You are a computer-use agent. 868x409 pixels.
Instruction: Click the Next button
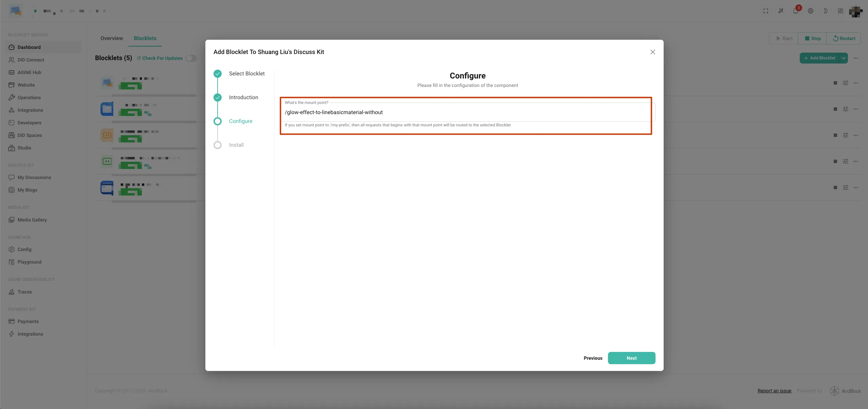(x=631, y=358)
